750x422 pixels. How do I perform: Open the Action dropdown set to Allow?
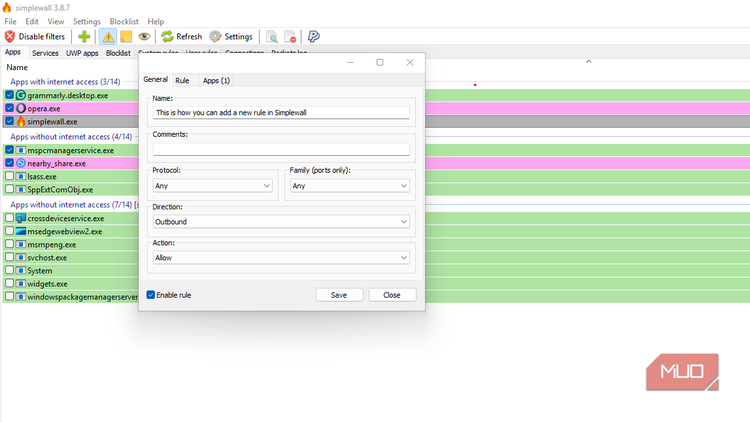pos(281,257)
